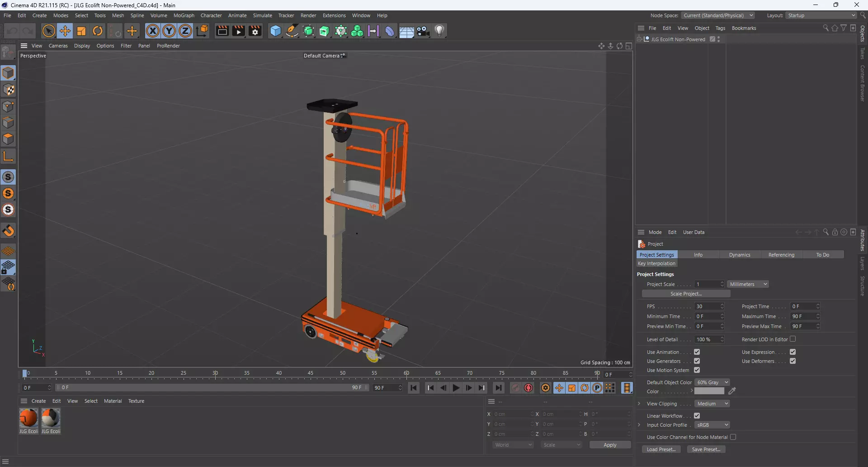Click the Scale Project button
868x467 pixels.
point(686,294)
